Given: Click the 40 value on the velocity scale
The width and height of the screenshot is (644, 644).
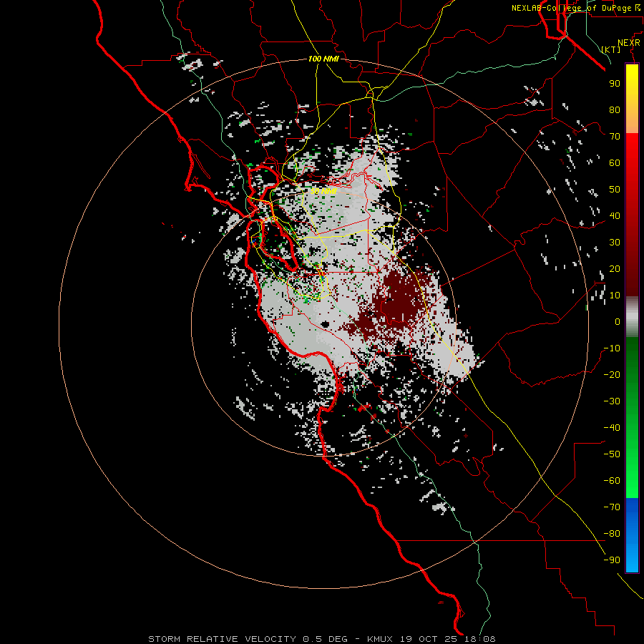Looking at the screenshot, I should (615, 216).
